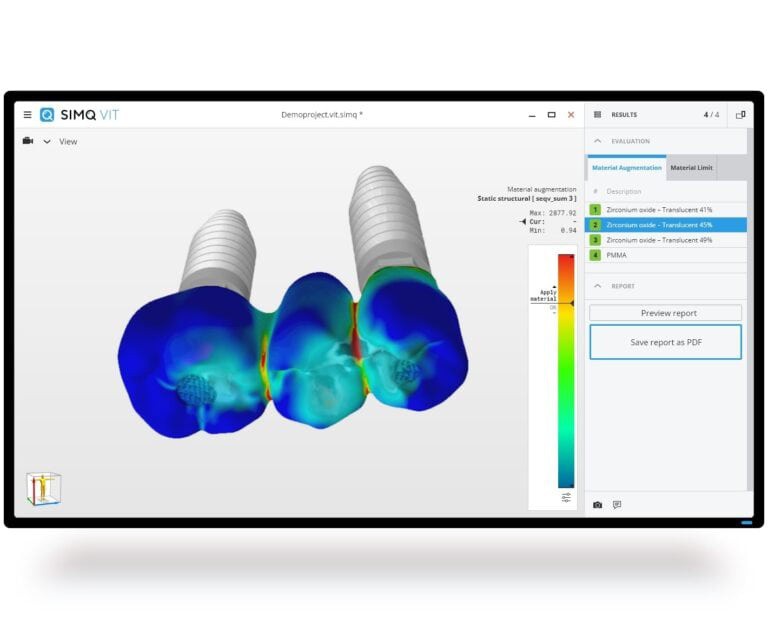Take a screenshot with camera icon
This screenshot has height=619, width=768.
[x=598, y=505]
